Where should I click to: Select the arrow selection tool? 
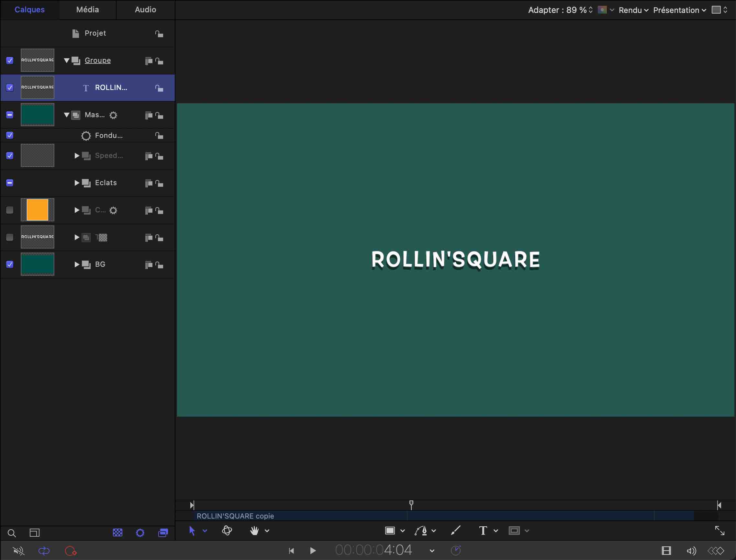[x=192, y=531]
